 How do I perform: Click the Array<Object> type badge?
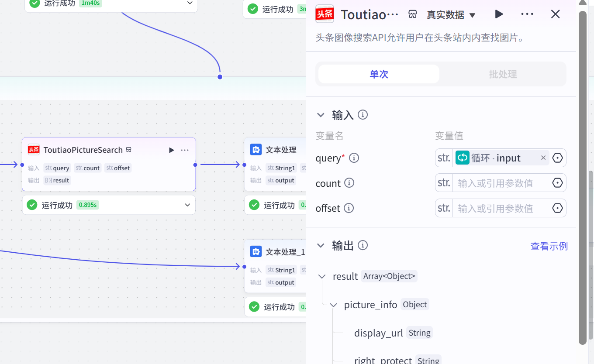coord(389,276)
